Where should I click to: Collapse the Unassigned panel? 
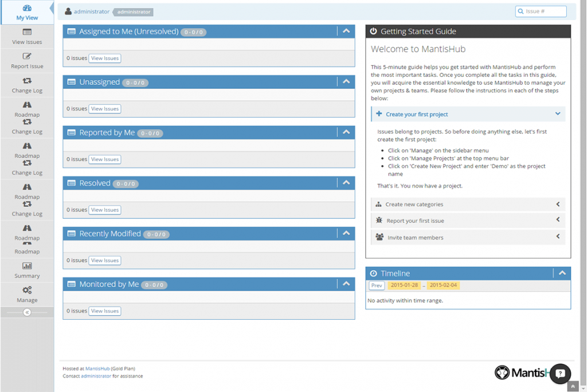coord(346,81)
